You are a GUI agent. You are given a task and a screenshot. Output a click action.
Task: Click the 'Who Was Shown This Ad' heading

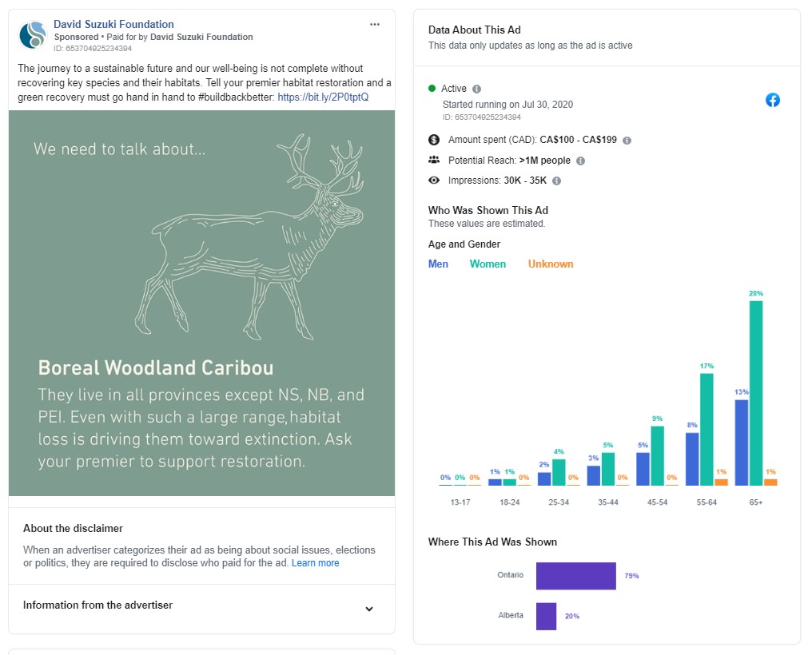click(x=488, y=210)
